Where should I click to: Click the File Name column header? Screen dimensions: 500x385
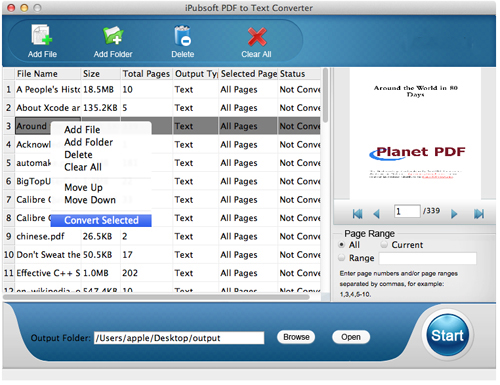48,74
